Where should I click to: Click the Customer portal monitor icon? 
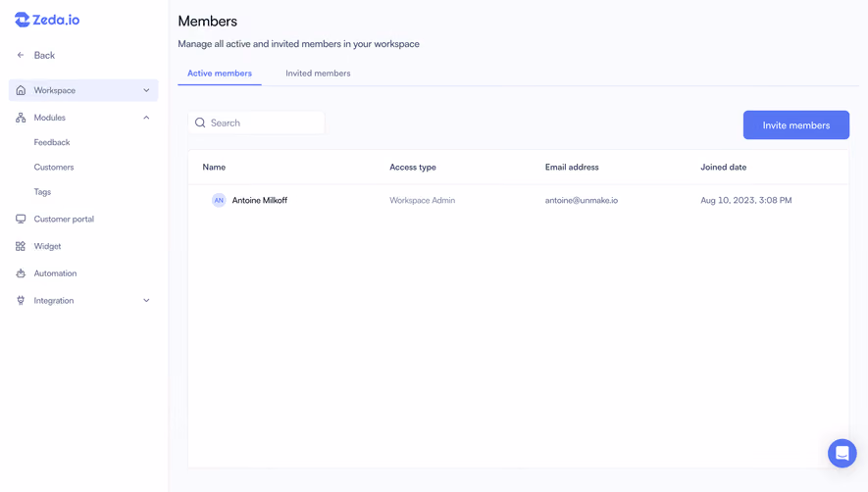21,219
